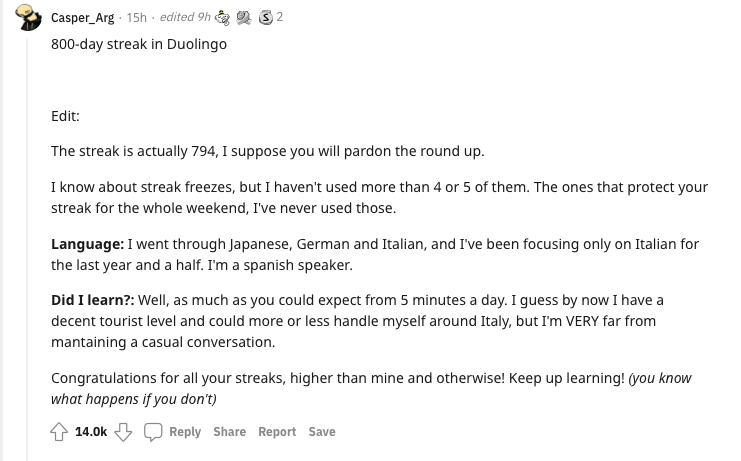Upvote Casper_Arg's comment
The width and height of the screenshot is (741, 461).
[x=60, y=431]
